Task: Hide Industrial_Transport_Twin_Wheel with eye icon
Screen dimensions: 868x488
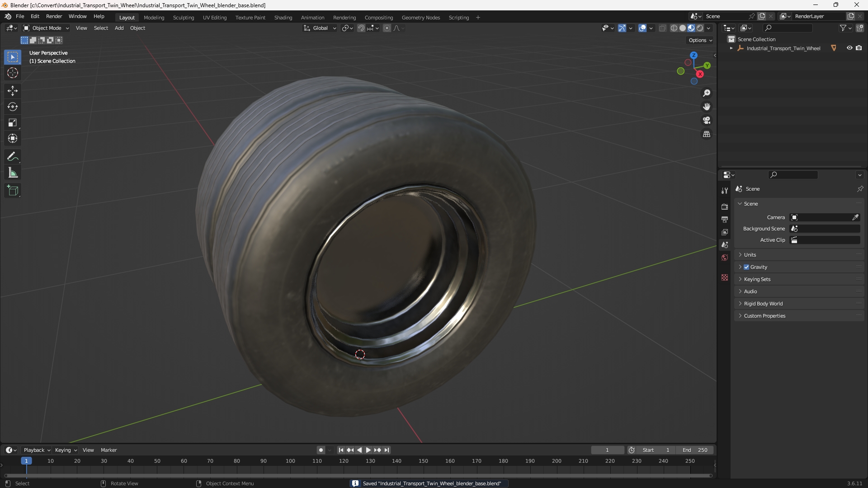Action: (x=849, y=48)
